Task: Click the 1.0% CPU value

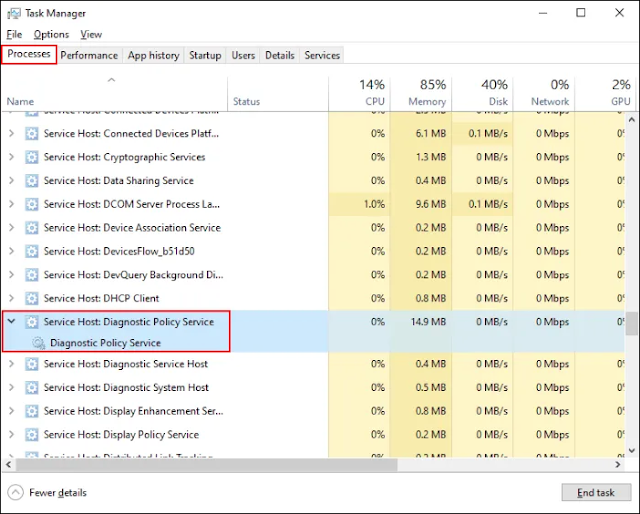Action: (x=374, y=204)
